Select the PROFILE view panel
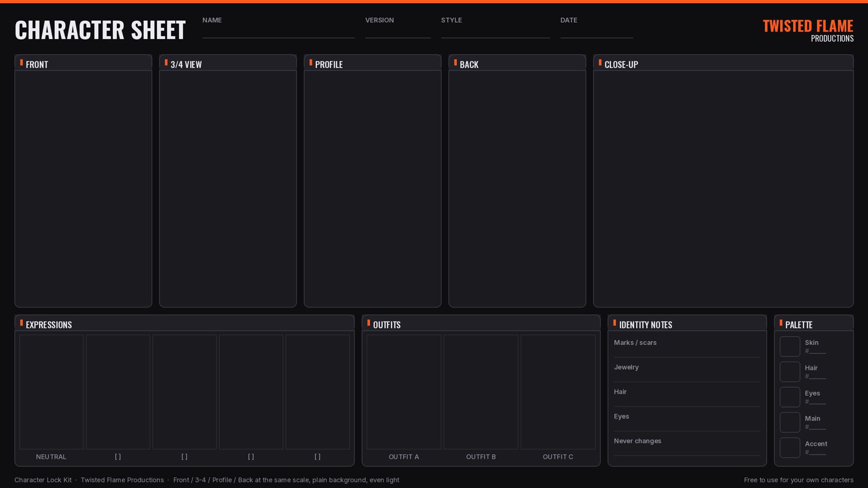Viewport: 868px width, 488px height. tap(373, 181)
